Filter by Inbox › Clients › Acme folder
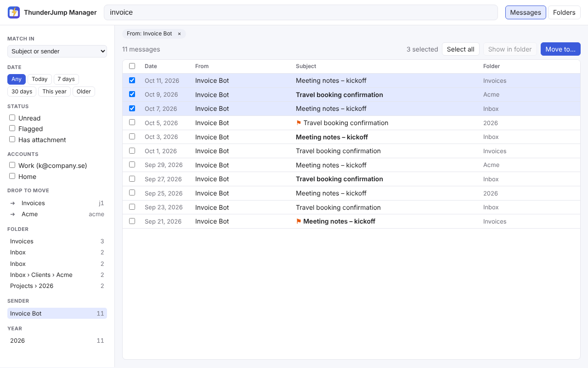 pos(57,275)
